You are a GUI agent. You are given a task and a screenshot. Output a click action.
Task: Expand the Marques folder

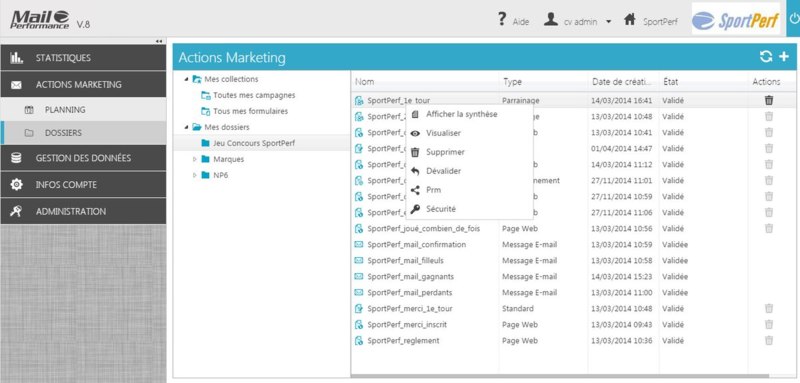pyautogui.click(x=195, y=159)
